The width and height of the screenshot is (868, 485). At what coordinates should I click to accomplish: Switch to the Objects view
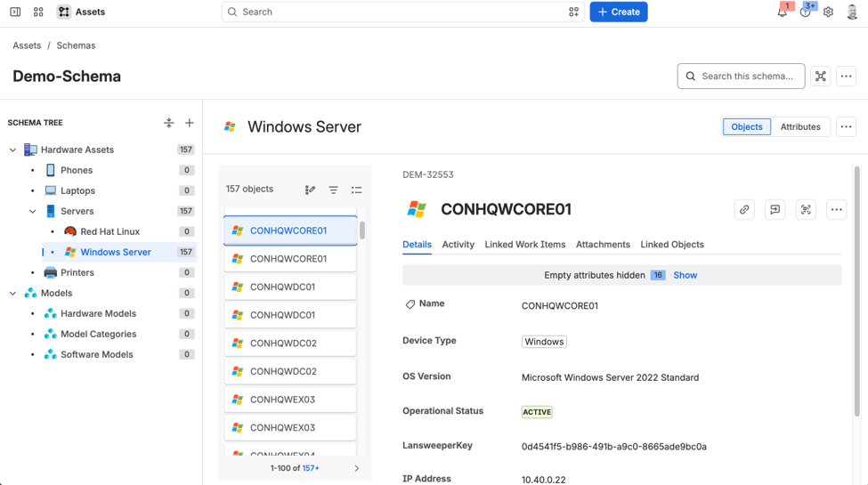tap(746, 126)
